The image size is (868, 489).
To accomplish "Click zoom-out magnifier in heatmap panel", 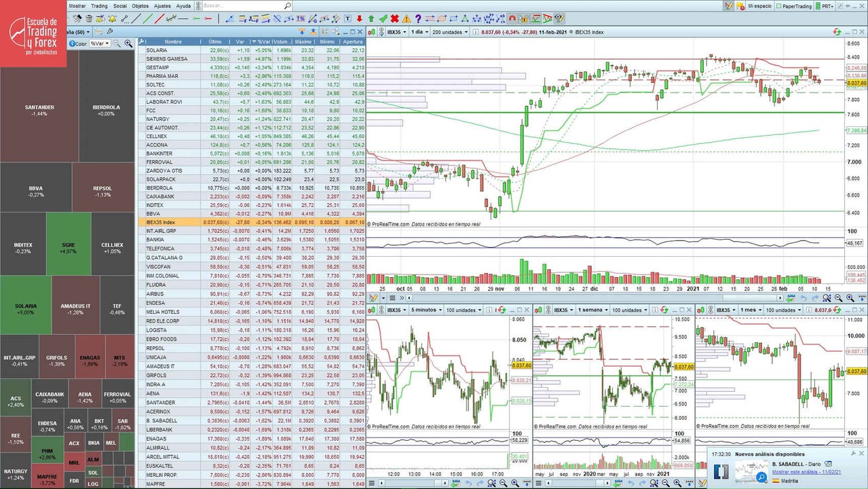I will [117, 43].
